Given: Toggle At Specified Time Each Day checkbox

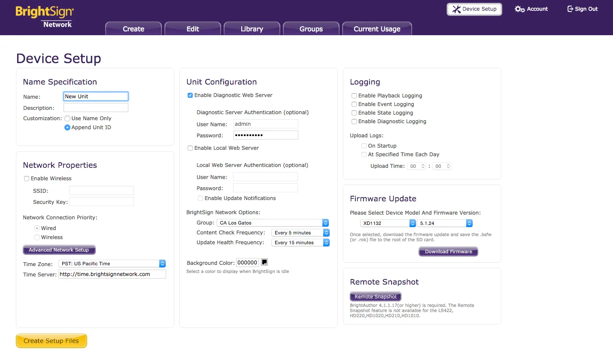Looking at the screenshot, I should tap(364, 155).
